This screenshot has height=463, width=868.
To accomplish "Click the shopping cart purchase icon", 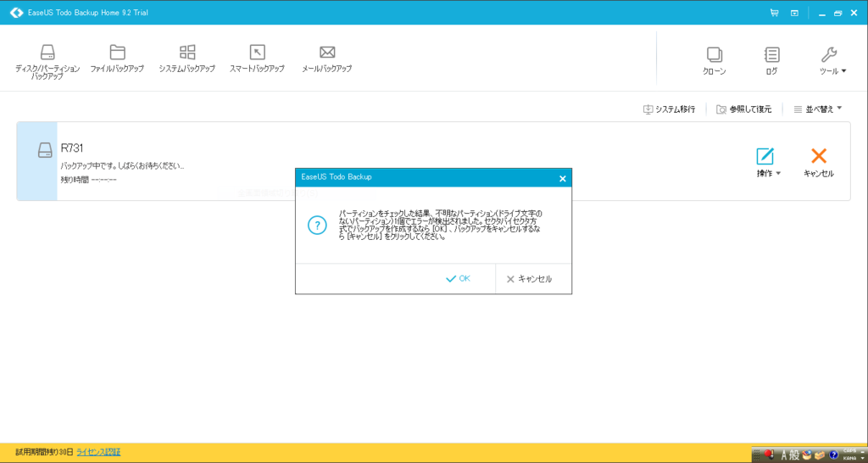I will [774, 13].
